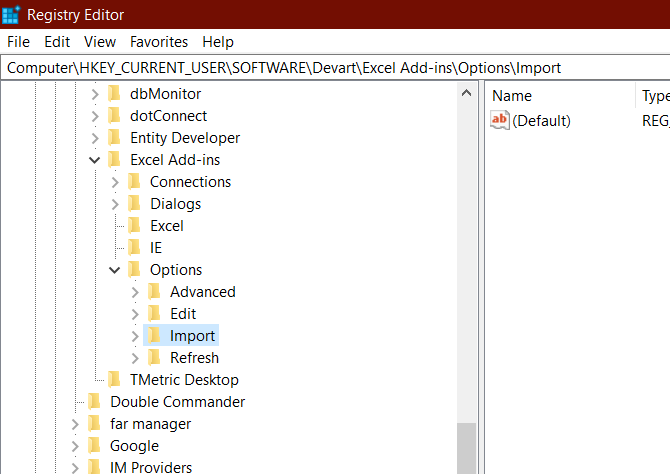
Task: Click the registry path address bar
Action: pyautogui.click(x=335, y=68)
